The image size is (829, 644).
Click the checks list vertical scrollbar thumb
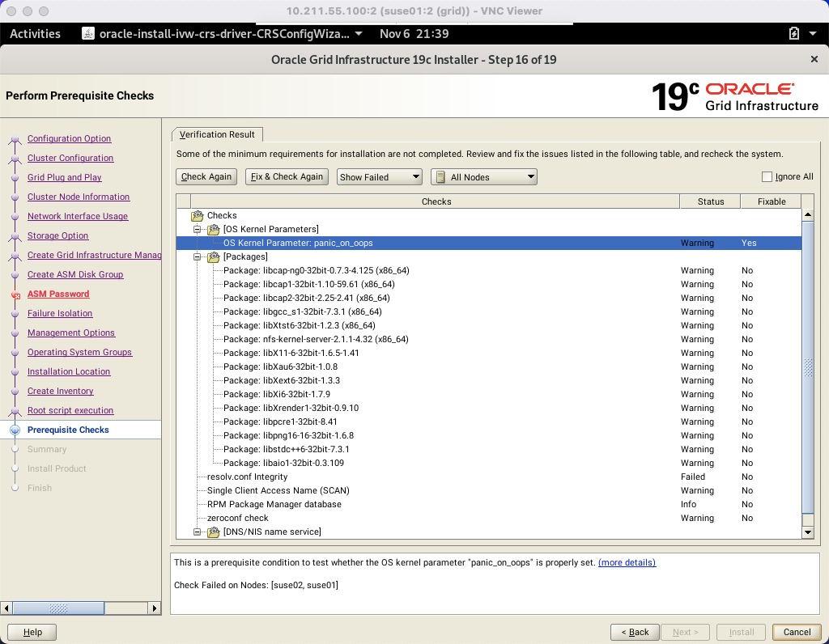click(808, 367)
